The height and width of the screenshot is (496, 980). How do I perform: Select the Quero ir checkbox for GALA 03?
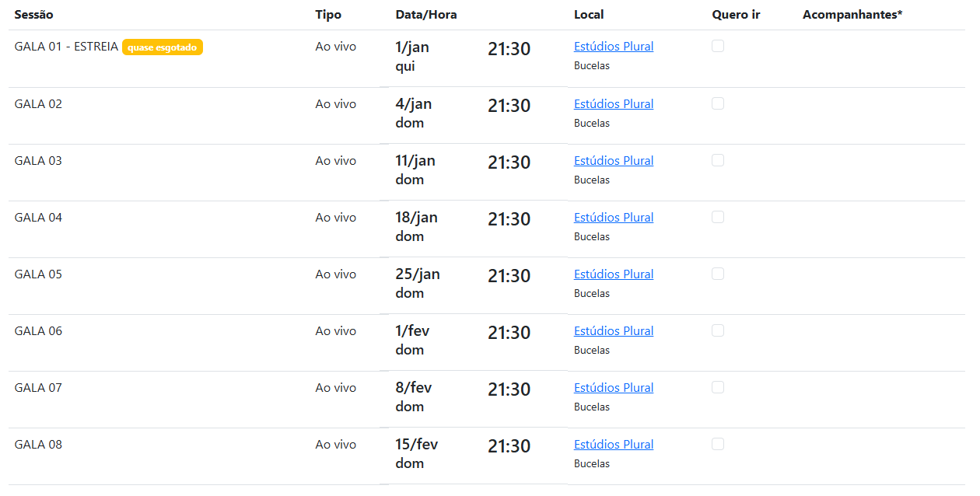[718, 160]
